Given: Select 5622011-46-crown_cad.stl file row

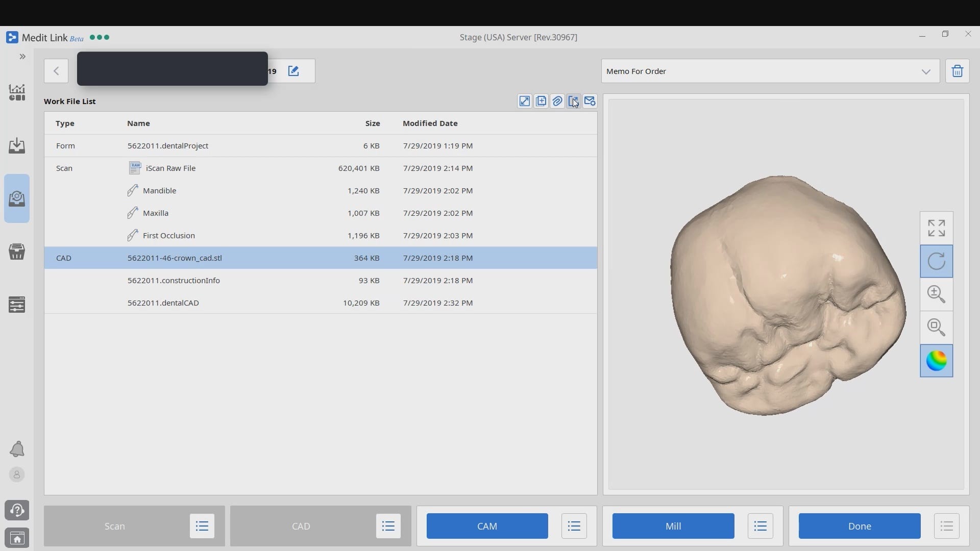Looking at the screenshot, I should 321,258.
